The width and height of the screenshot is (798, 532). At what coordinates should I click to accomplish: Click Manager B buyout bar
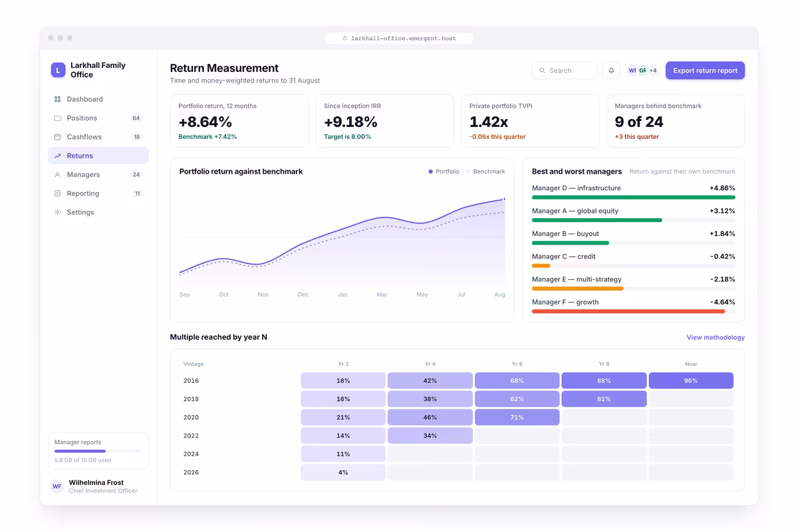coord(571,243)
